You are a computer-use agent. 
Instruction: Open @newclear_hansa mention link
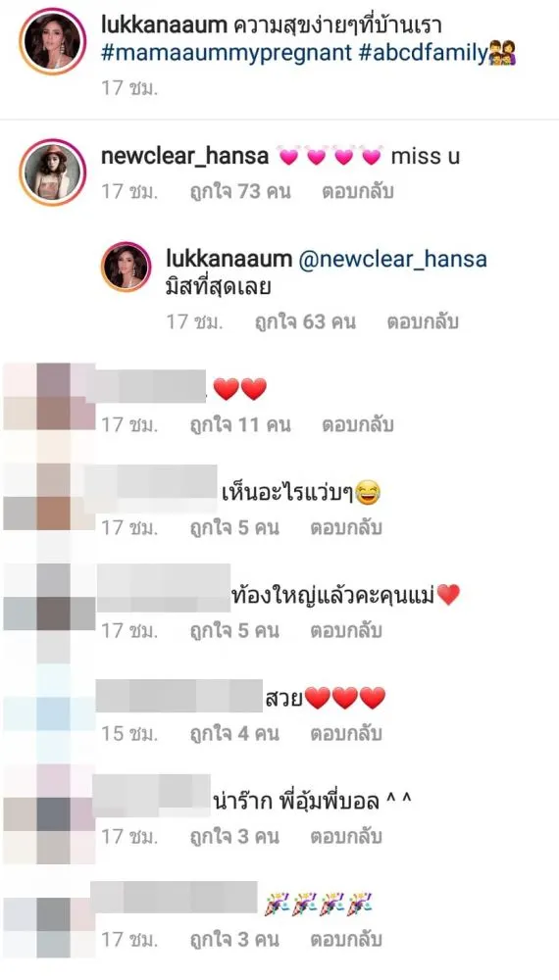click(x=392, y=258)
